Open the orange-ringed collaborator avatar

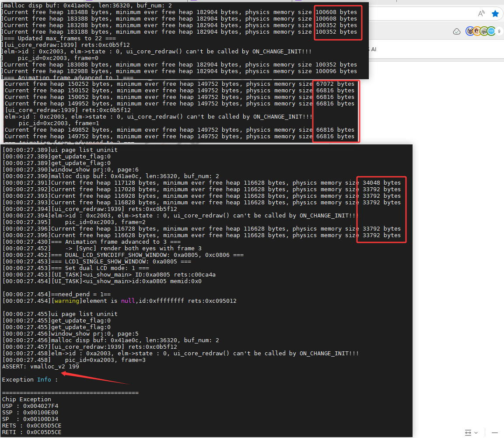pos(477,31)
